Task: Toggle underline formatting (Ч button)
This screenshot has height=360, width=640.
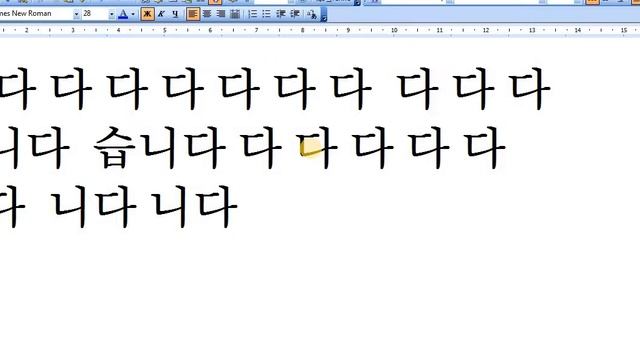Action: click(x=175, y=14)
